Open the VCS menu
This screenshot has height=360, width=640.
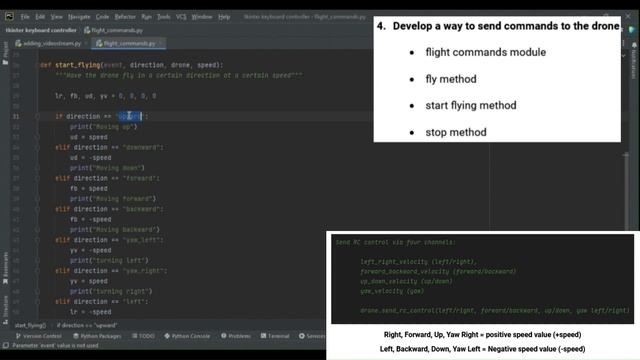pos(181,17)
